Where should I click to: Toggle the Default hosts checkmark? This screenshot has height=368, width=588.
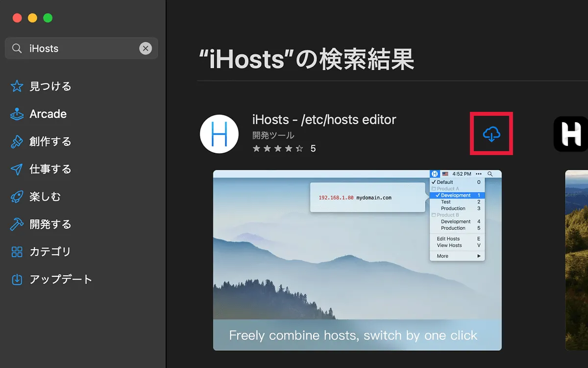pyautogui.click(x=444, y=182)
